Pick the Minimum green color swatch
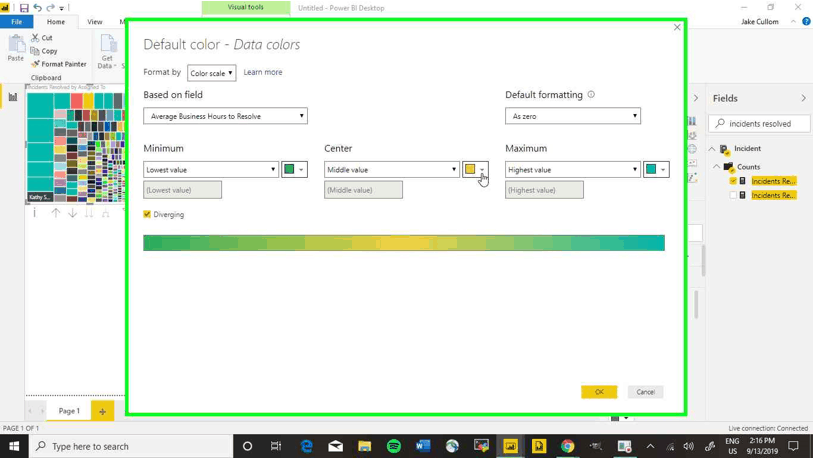Screen dimensions: 815x460 tap(294, 169)
